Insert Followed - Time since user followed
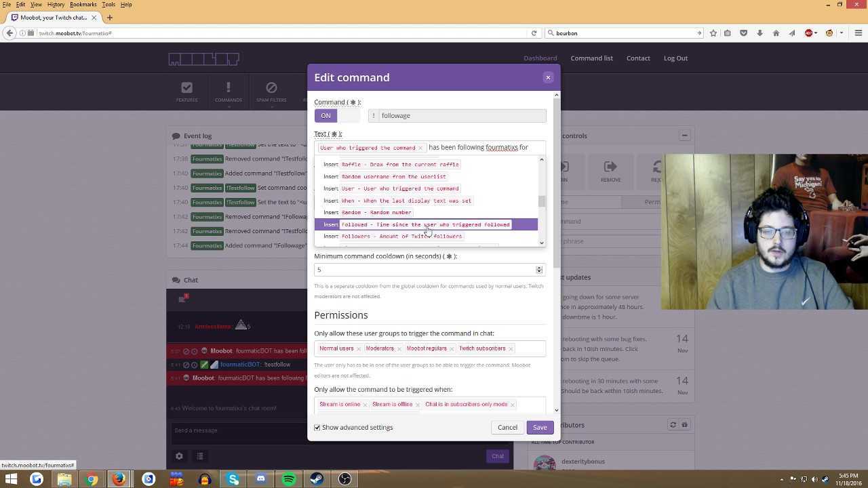The width and height of the screenshot is (868, 488). 426,224
